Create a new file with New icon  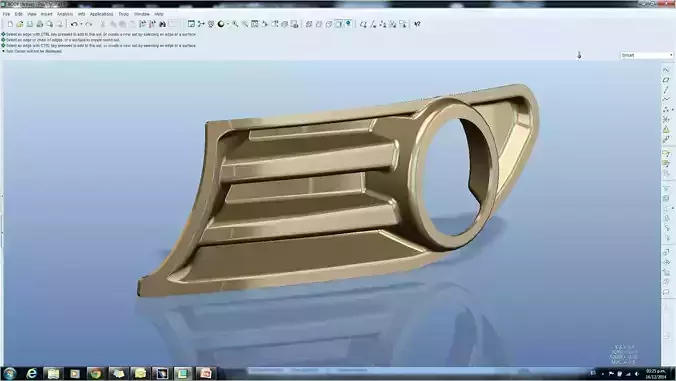[9, 24]
